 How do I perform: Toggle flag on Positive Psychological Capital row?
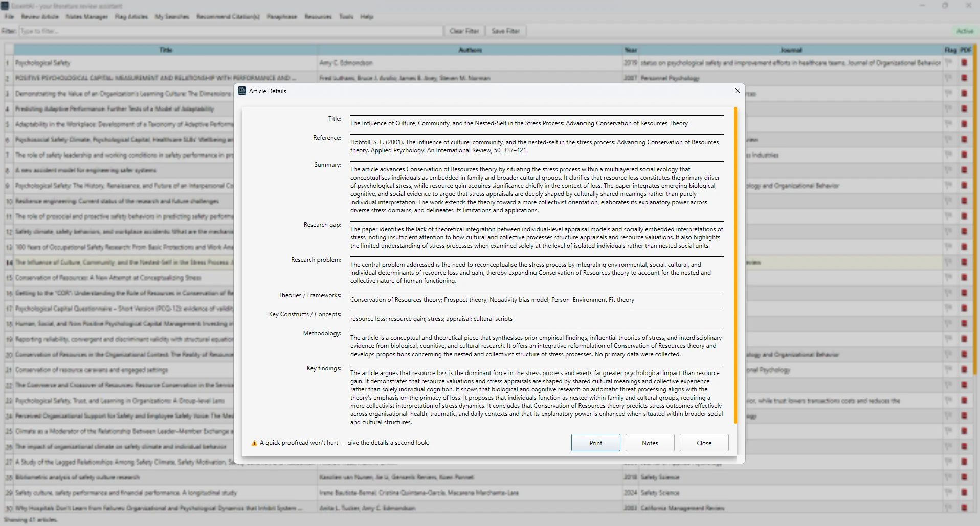point(949,78)
